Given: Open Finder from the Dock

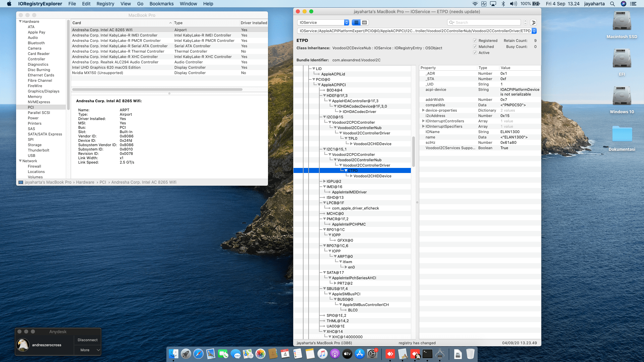Looking at the screenshot, I should (x=173, y=354).
